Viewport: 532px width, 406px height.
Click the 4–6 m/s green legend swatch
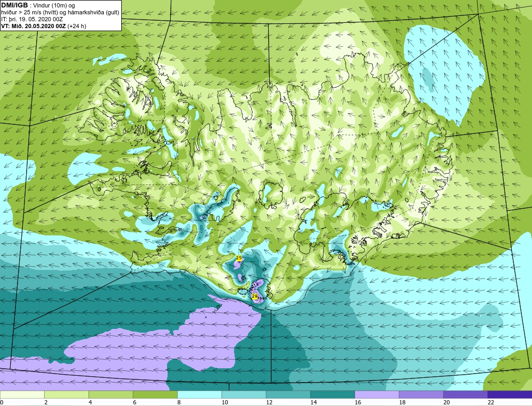111,394
